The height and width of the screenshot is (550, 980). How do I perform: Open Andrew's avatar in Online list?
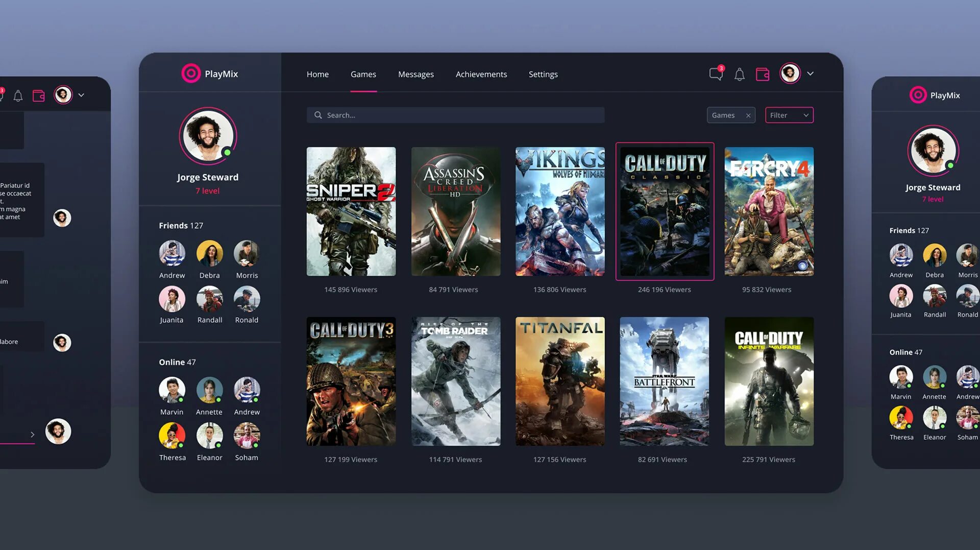(x=247, y=390)
